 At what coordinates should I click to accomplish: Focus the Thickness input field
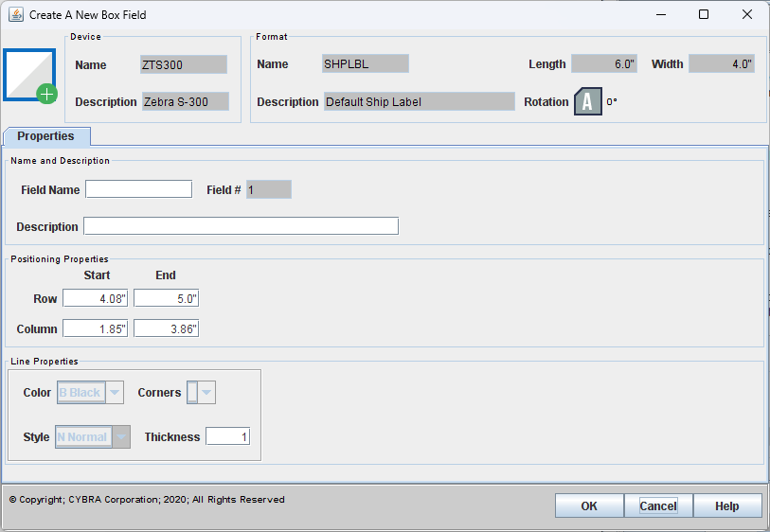(227, 437)
